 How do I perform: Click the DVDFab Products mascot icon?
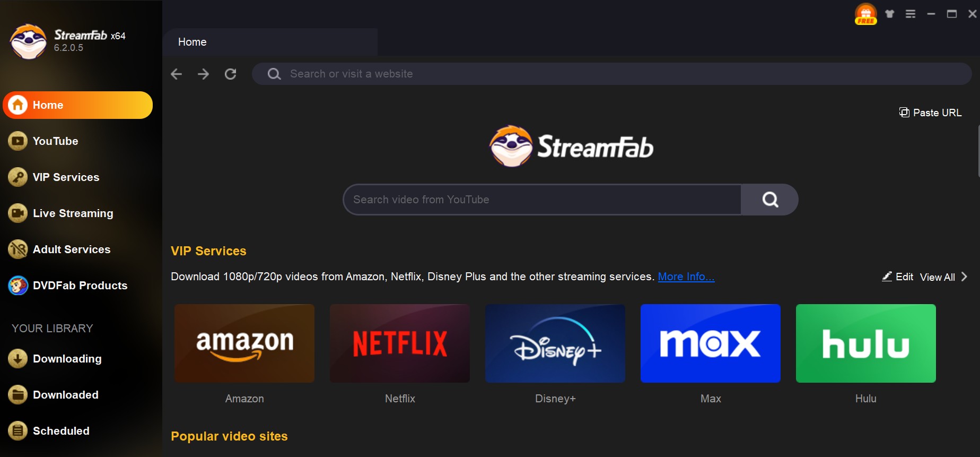[17, 286]
